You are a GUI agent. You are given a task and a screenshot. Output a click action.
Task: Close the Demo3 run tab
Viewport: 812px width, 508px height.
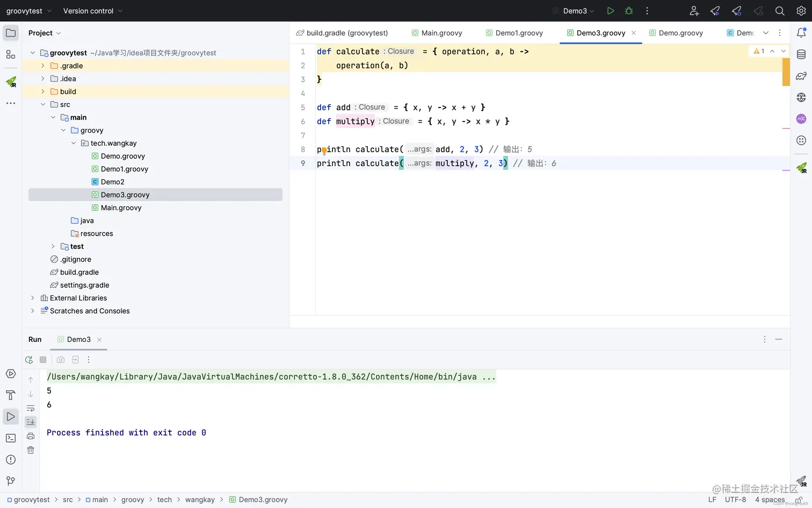tap(99, 340)
